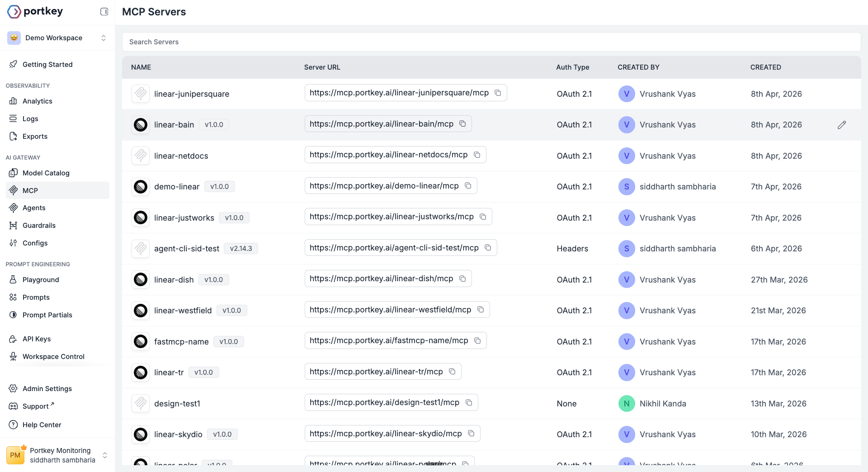This screenshot has width=868, height=472.
Task: Click linear-netdocs server icon
Action: pos(141,156)
